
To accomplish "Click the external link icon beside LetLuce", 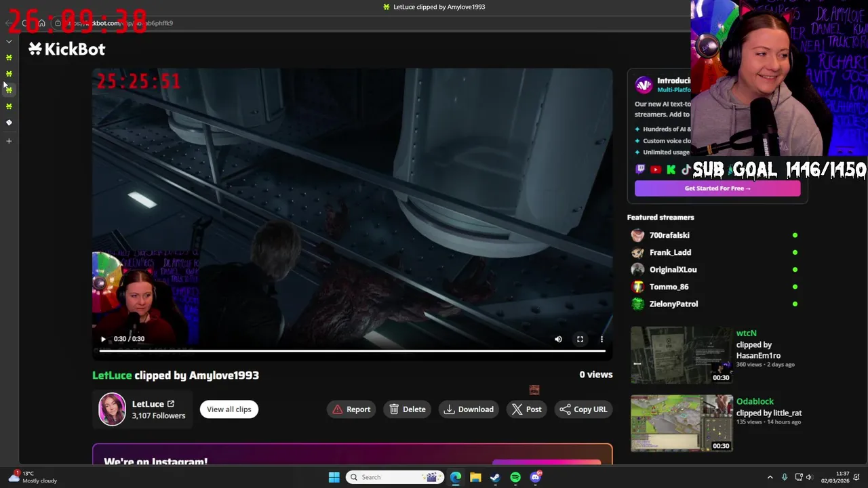I will pyautogui.click(x=171, y=404).
